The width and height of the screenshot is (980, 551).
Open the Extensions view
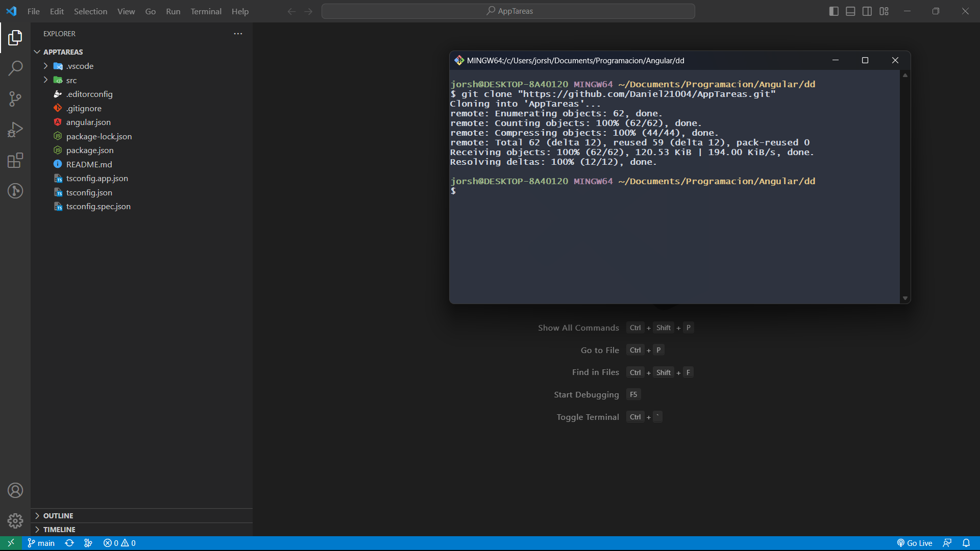click(15, 160)
